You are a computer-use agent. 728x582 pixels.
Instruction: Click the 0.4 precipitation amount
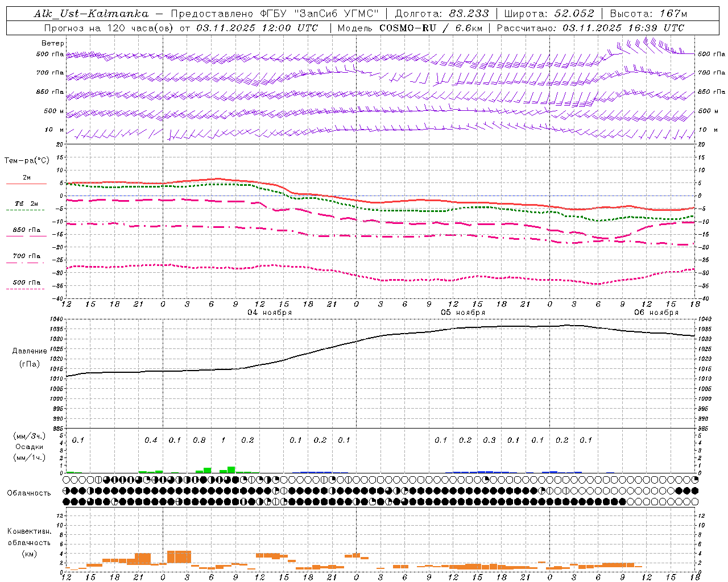pos(151,440)
